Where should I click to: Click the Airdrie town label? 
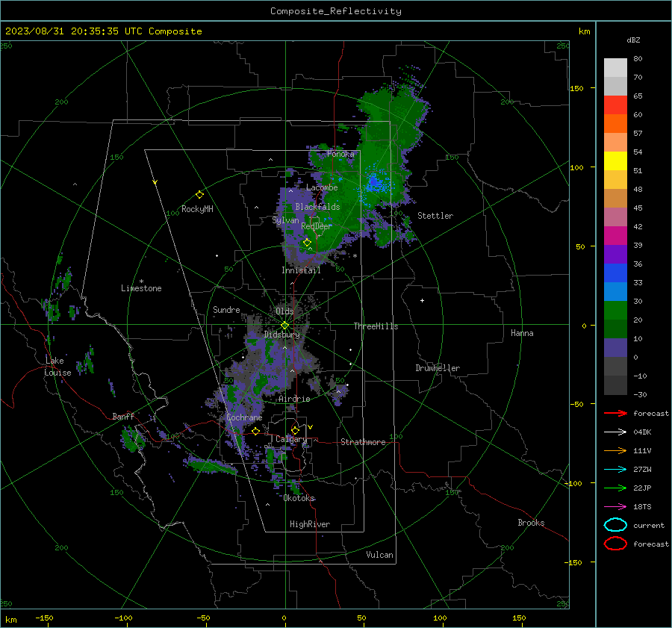pos(294,399)
